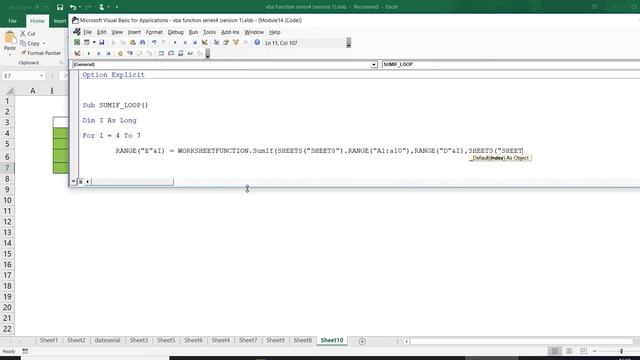Select Excel Home ribbon tab

(x=37, y=21)
